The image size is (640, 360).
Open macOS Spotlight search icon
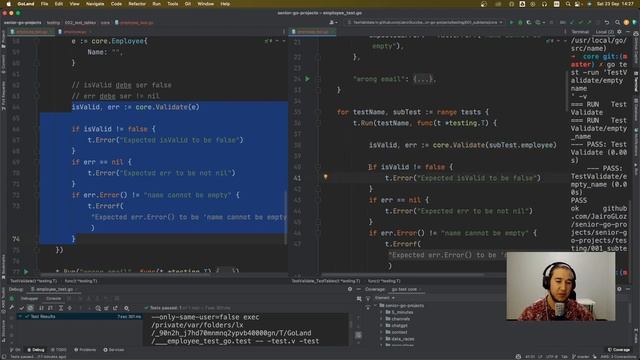568,4
